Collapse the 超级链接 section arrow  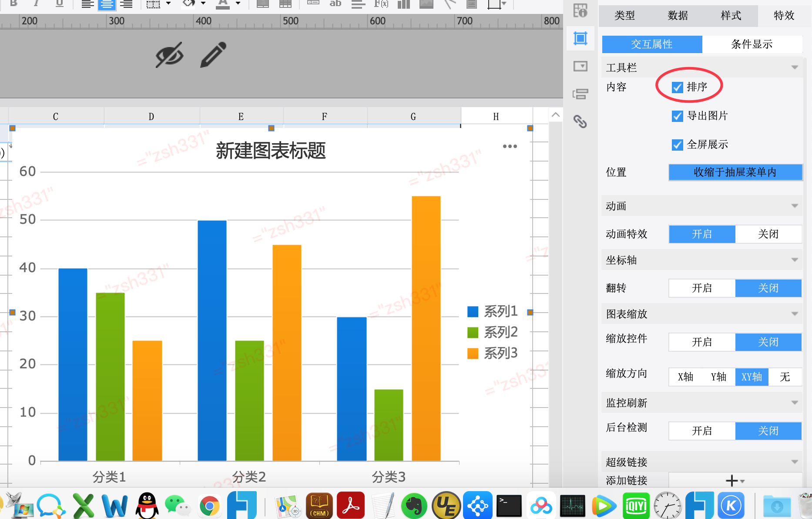tap(795, 462)
